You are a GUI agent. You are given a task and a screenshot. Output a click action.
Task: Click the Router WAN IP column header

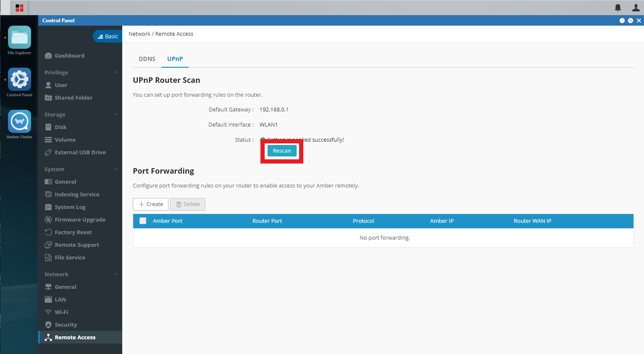click(532, 221)
